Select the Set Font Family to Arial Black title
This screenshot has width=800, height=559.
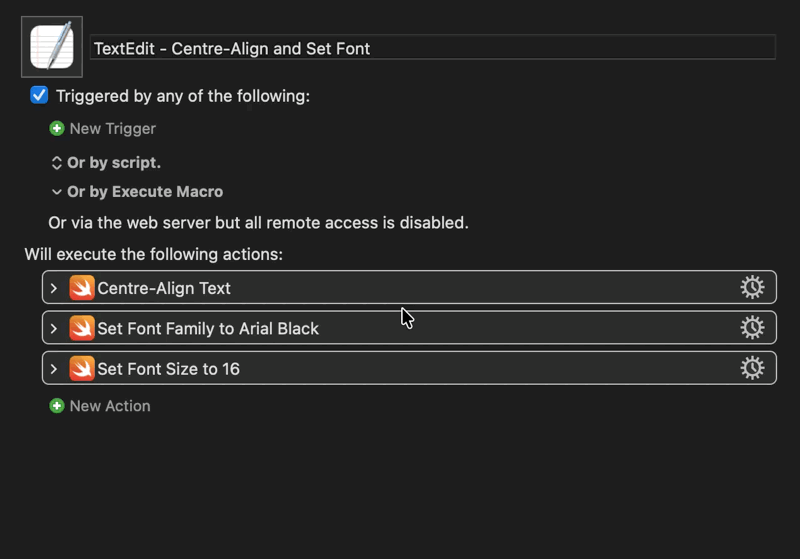tap(208, 328)
